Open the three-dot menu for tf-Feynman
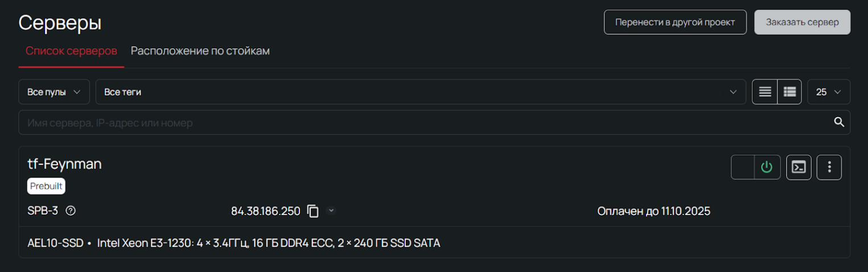 point(829,167)
